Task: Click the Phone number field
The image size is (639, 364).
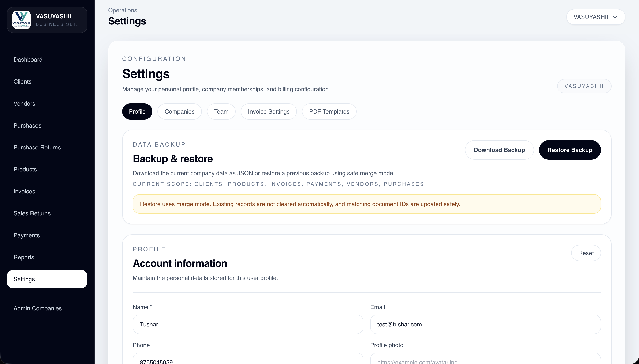Action: click(248, 359)
